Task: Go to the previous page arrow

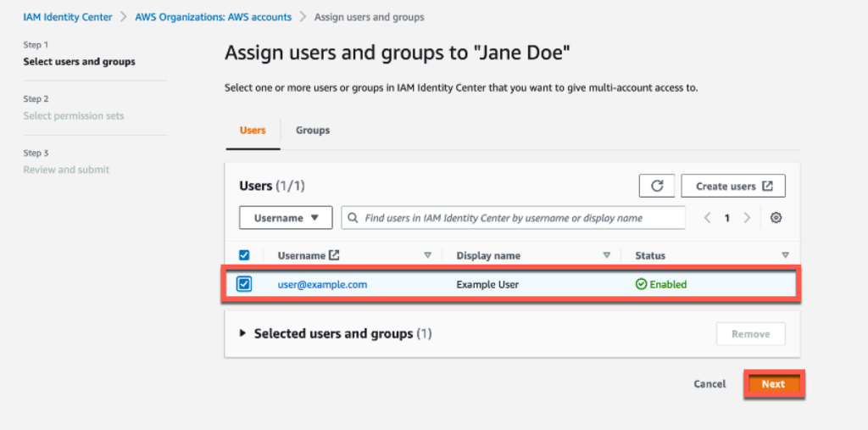Action: (707, 218)
